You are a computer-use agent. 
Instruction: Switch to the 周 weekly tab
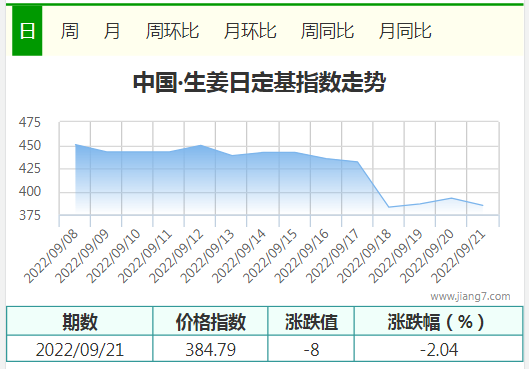point(70,31)
